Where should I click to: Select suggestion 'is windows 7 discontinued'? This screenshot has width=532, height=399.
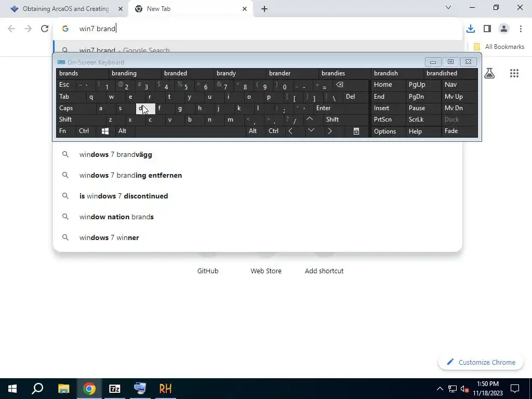point(257,196)
